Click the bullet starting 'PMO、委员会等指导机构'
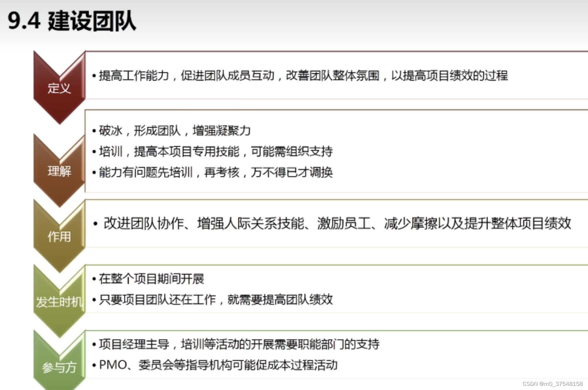 [x=215, y=365]
